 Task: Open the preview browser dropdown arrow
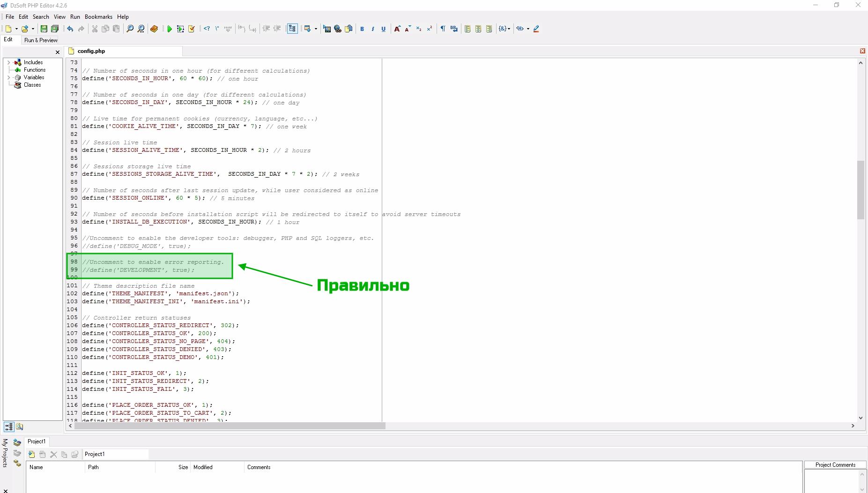[x=316, y=29]
